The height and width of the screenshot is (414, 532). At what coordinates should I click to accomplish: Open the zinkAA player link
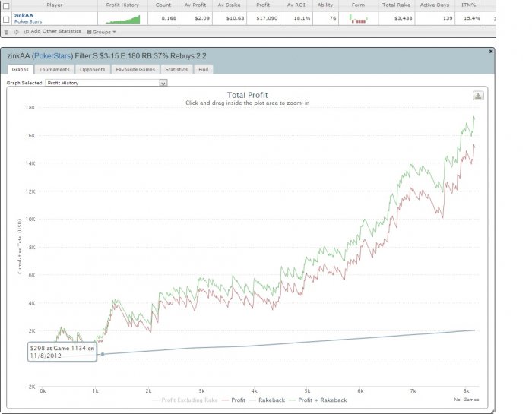tap(24, 15)
